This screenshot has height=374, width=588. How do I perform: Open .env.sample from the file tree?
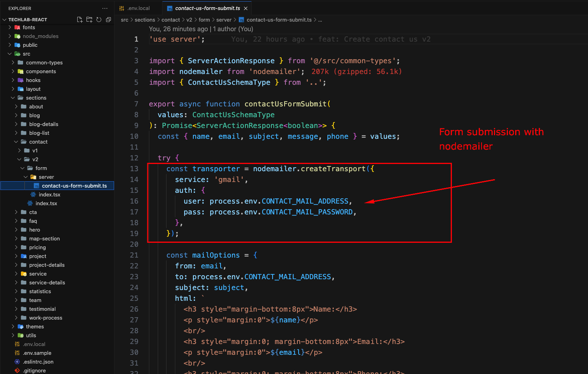click(37, 353)
